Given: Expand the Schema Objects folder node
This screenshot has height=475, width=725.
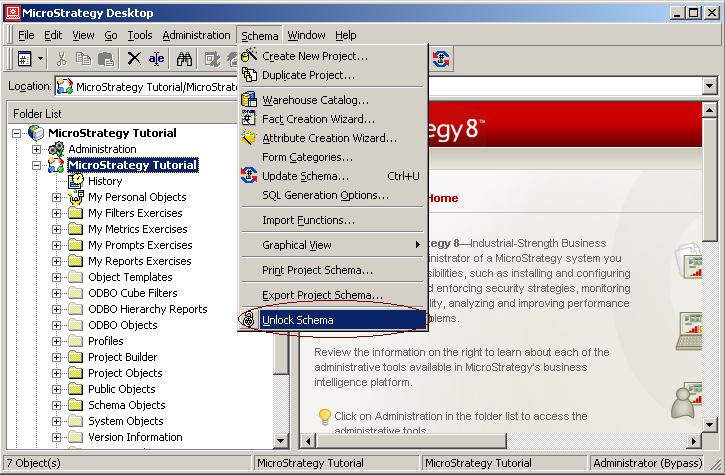Looking at the screenshot, I should pyautogui.click(x=57, y=405).
